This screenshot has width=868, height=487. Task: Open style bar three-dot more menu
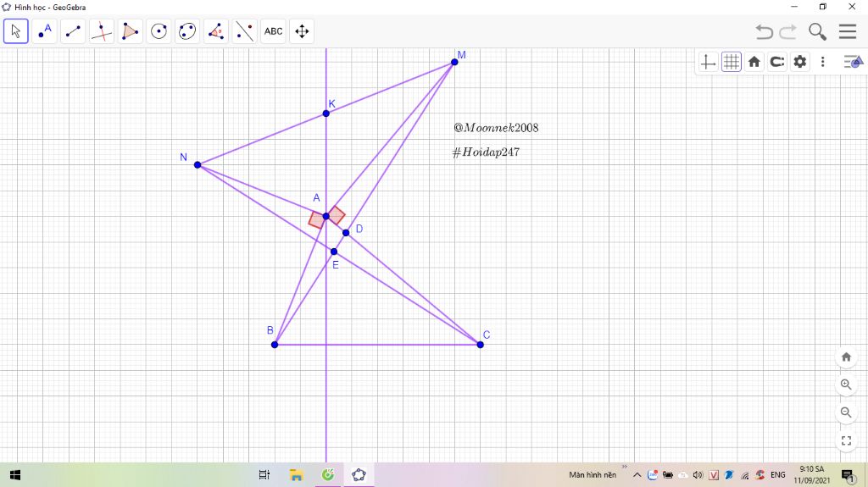coord(822,62)
